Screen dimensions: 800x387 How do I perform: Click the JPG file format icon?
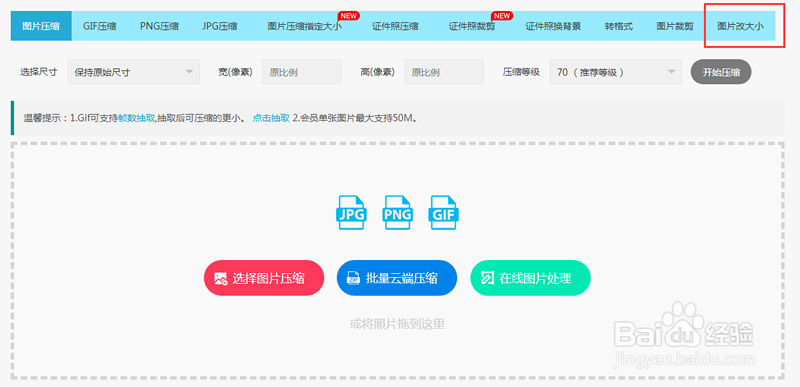(x=351, y=213)
